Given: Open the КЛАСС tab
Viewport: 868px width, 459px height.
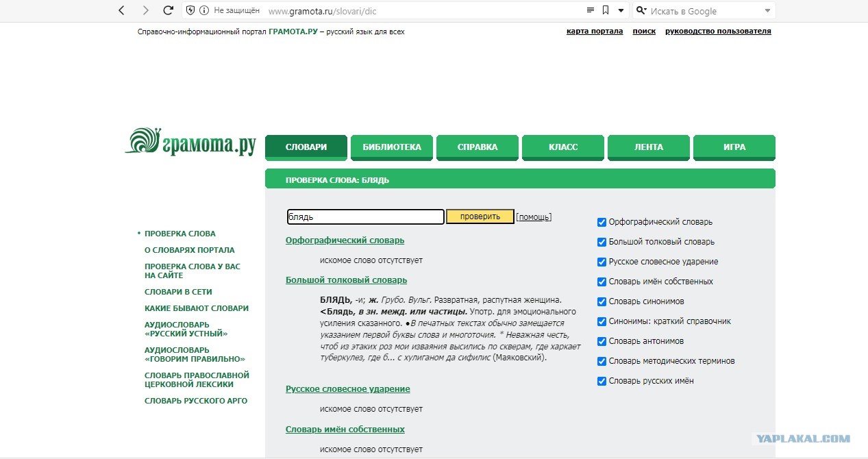Looking at the screenshot, I should click(563, 147).
